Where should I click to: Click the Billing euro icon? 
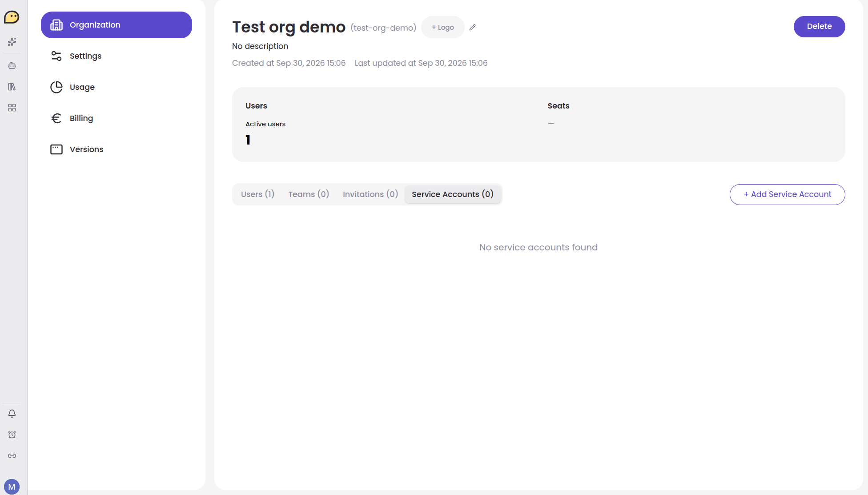56,118
